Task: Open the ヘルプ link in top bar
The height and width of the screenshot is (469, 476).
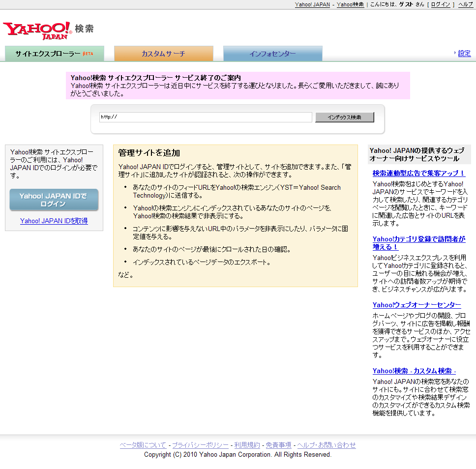Action: tap(466, 4)
